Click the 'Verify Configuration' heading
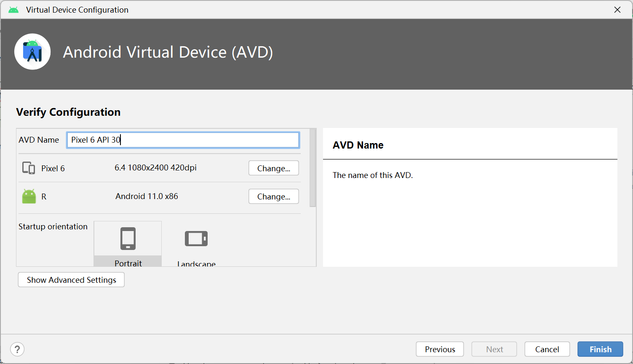Image resolution: width=633 pixels, height=364 pixels. (x=68, y=112)
